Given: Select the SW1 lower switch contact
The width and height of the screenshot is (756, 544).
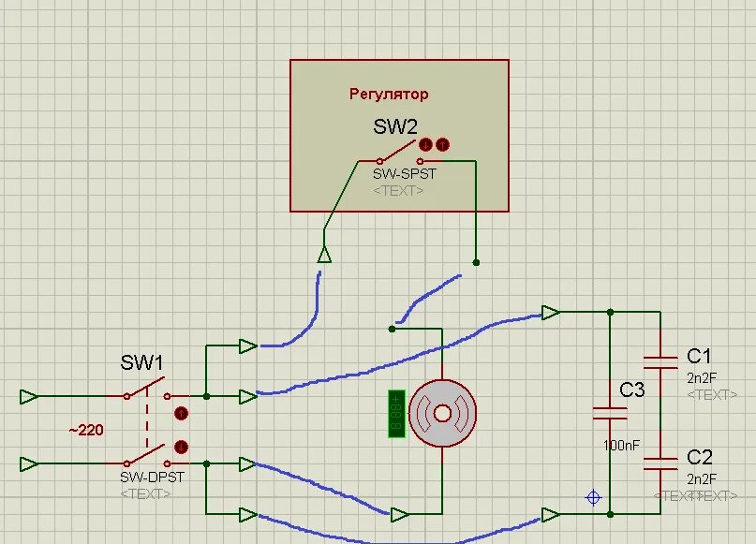Looking at the screenshot, I should pyautogui.click(x=146, y=456).
